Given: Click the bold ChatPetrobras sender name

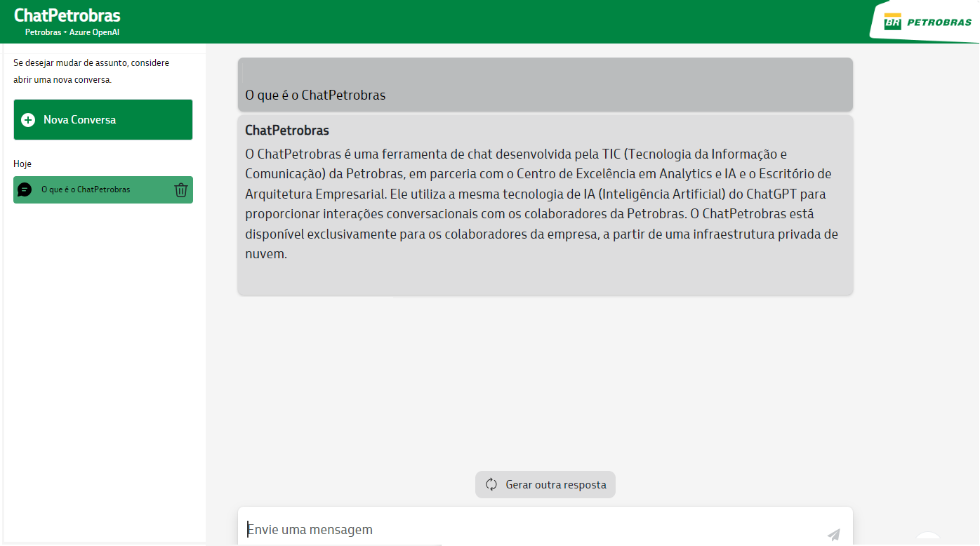Looking at the screenshot, I should coord(286,131).
